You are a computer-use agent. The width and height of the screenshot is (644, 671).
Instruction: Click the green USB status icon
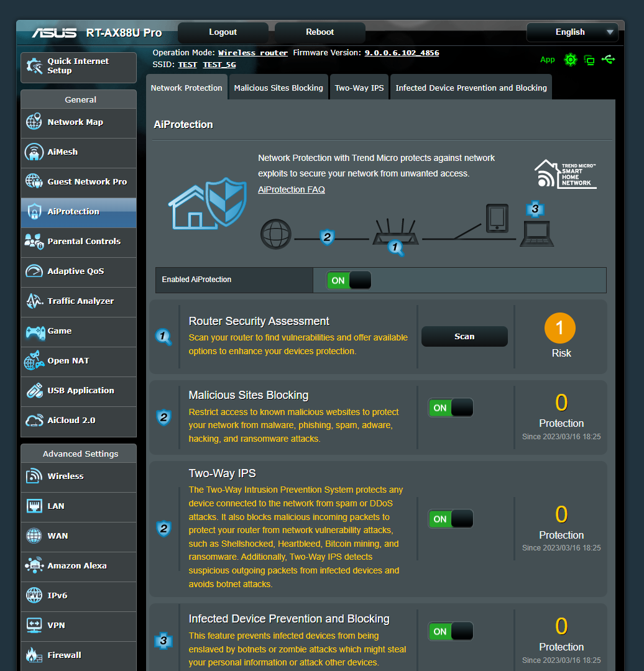tap(608, 60)
